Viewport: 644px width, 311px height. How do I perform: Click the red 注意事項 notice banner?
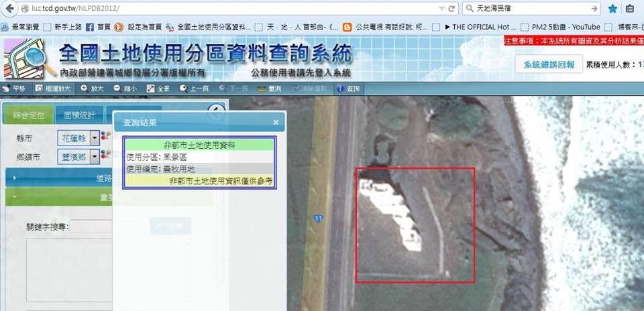pyautogui.click(x=574, y=41)
